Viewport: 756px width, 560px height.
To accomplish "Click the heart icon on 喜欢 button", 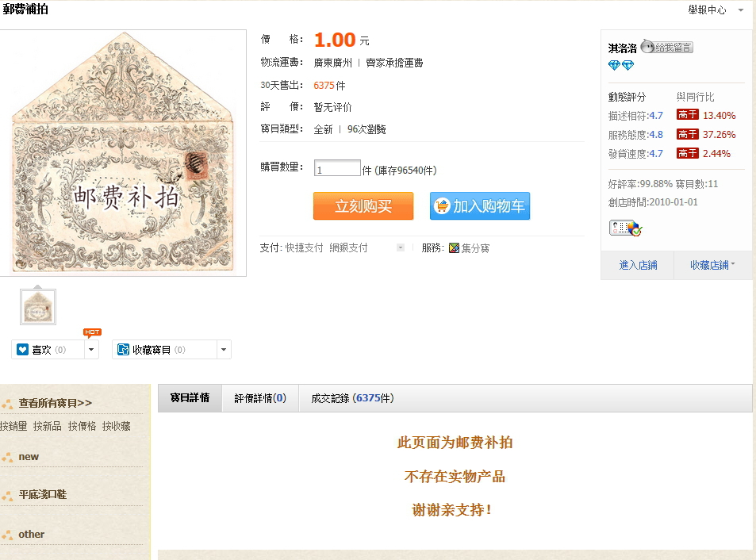I will [x=22, y=350].
